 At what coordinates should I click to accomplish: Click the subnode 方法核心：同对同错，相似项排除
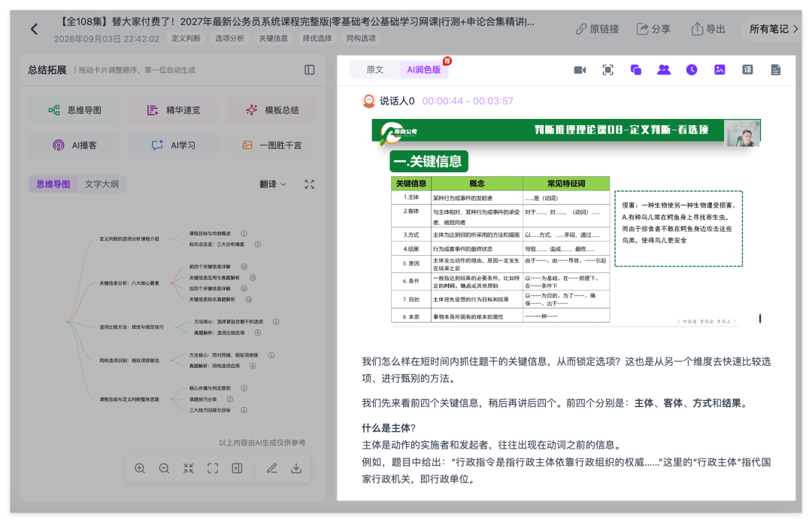224,355
